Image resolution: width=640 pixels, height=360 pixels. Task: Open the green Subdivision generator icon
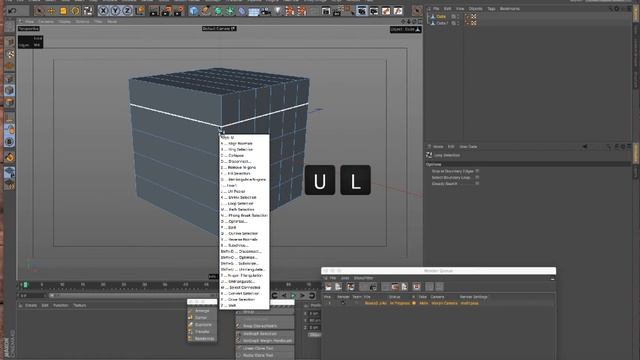click(218, 11)
